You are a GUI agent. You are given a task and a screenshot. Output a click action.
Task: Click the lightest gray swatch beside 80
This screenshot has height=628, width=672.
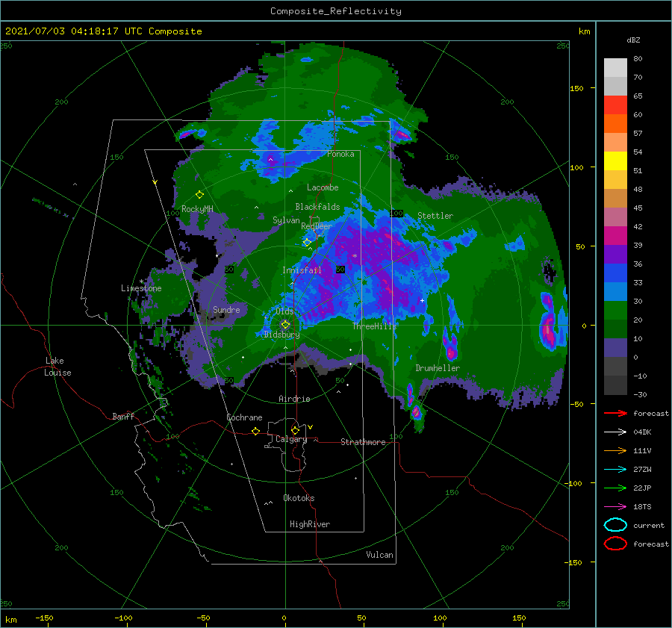tap(615, 68)
